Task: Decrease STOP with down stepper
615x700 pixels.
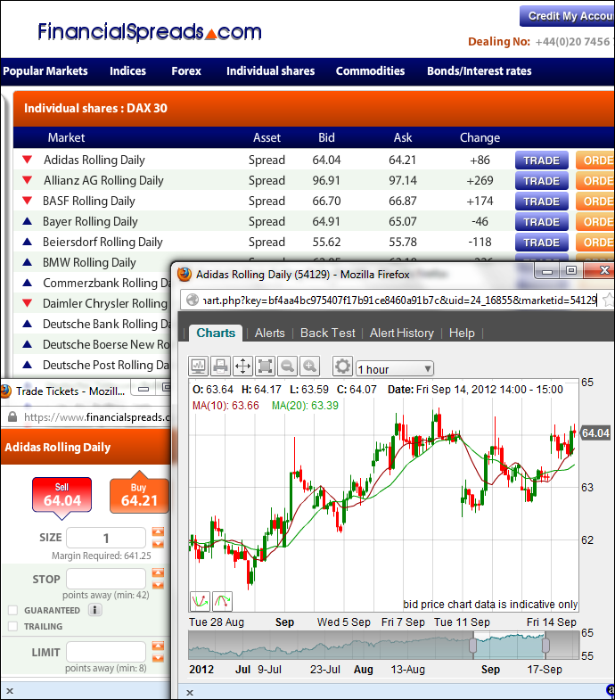Action: 158,585
